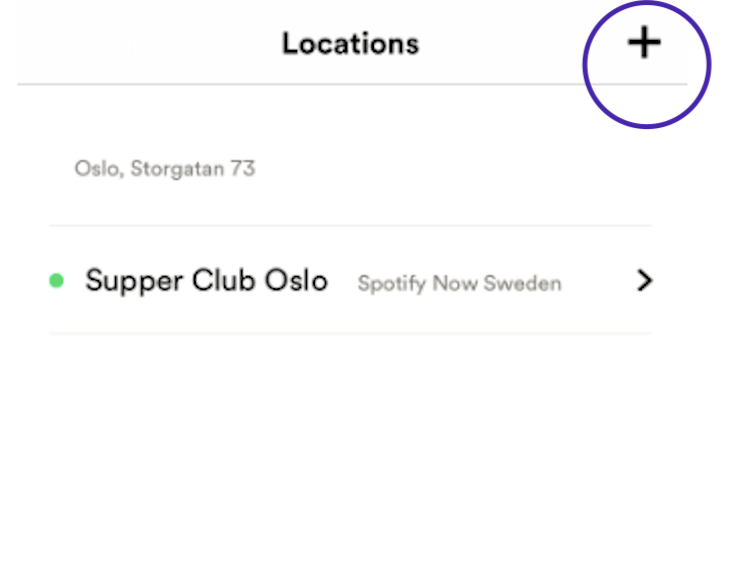Add a new location with the + icon
The image size is (752, 578).
(645, 43)
